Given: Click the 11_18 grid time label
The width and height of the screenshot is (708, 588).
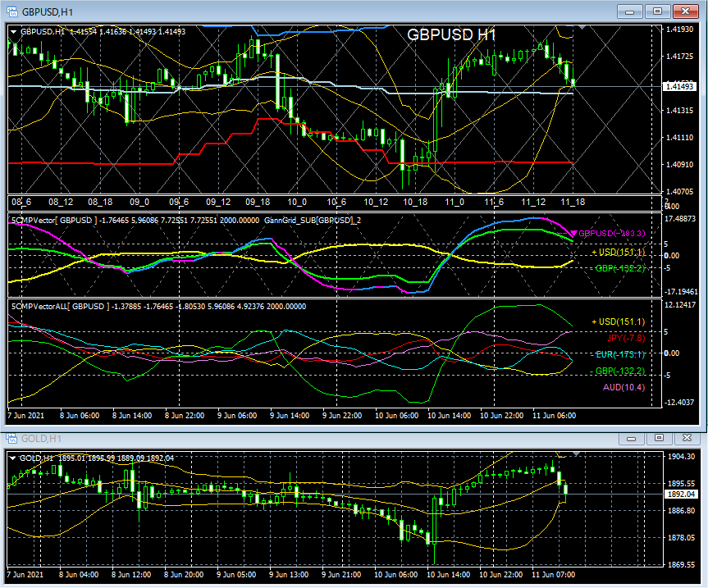Looking at the screenshot, I should point(573,203).
